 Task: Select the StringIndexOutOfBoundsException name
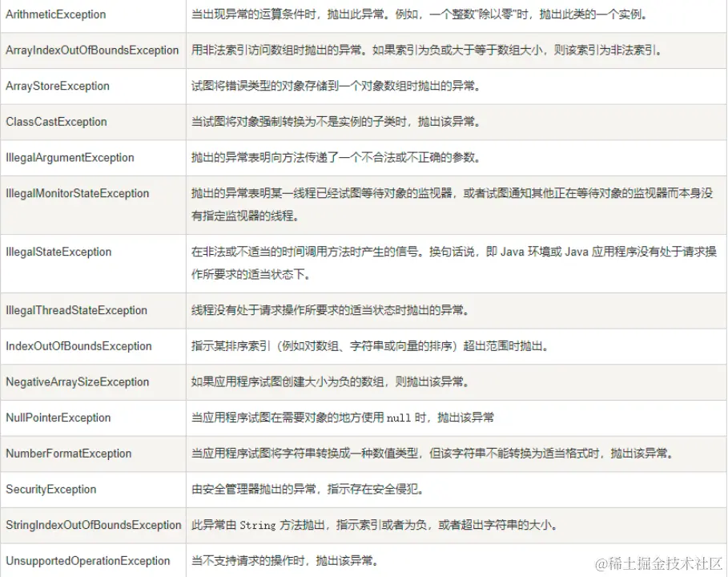point(94,525)
